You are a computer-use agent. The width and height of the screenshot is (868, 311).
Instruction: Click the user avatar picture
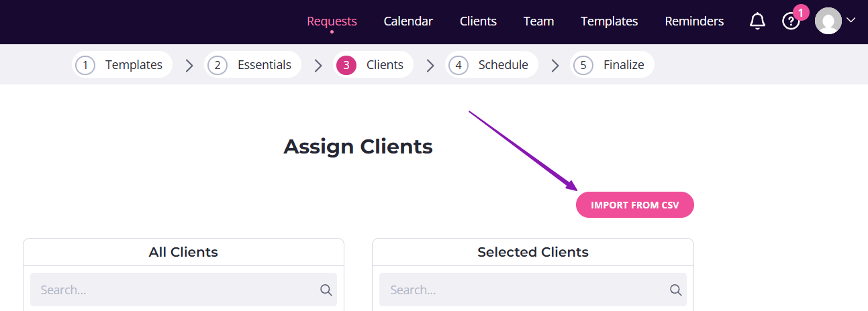point(828,21)
